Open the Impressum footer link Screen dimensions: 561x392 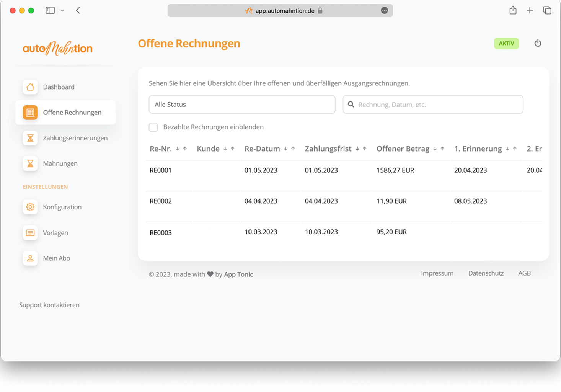point(437,273)
